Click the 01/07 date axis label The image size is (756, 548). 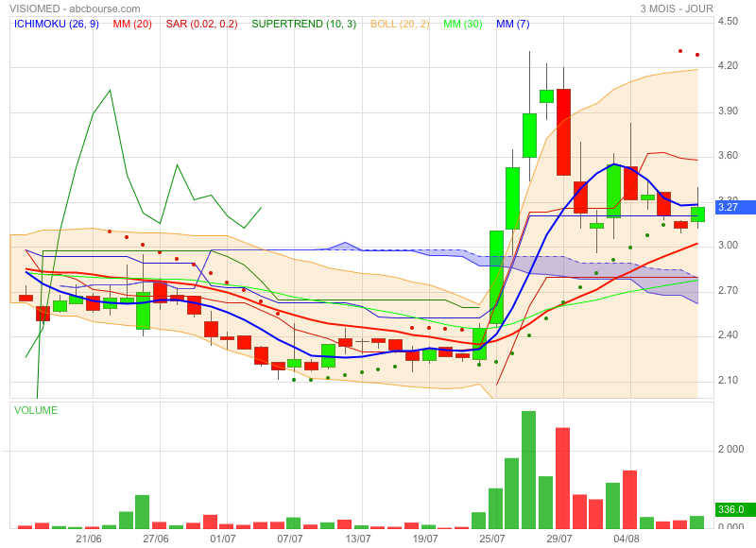pyautogui.click(x=223, y=539)
